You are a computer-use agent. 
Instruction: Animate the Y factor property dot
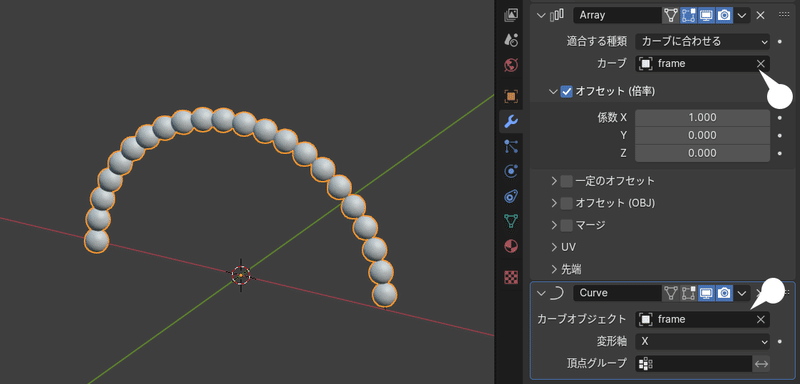(x=780, y=135)
